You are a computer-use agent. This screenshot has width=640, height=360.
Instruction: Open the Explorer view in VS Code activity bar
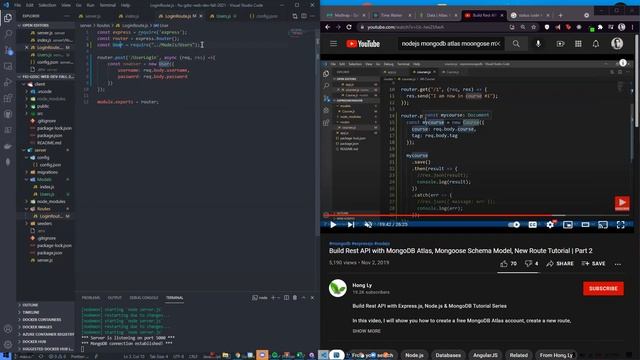point(8,18)
